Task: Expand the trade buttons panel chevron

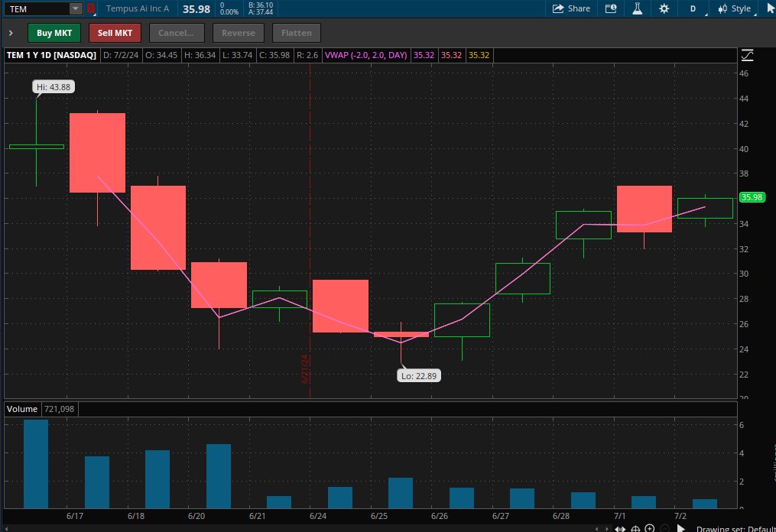Action: (11, 33)
